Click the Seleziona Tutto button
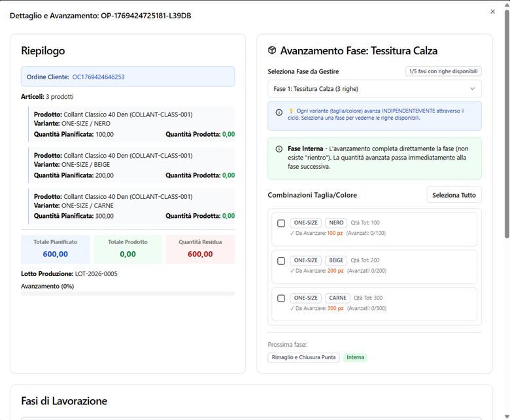Viewport: 510px width, 420px height. pos(454,195)
